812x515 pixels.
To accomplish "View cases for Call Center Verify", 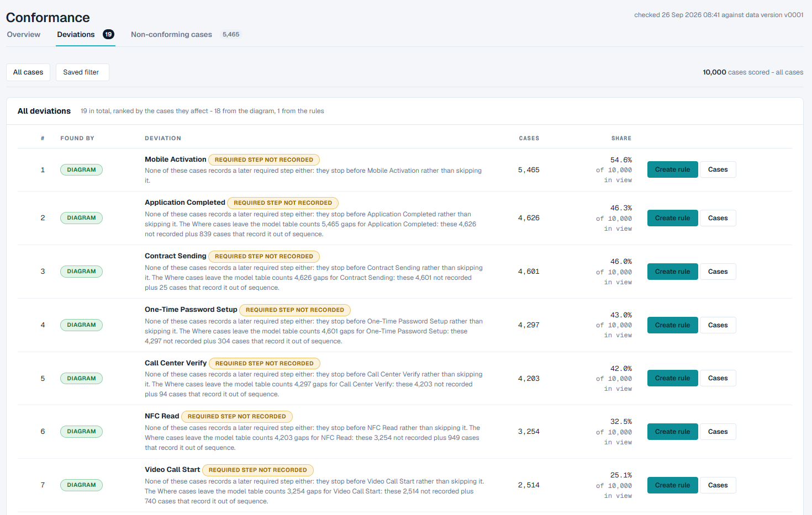I will pyautogui.click(x=718, y=378).
